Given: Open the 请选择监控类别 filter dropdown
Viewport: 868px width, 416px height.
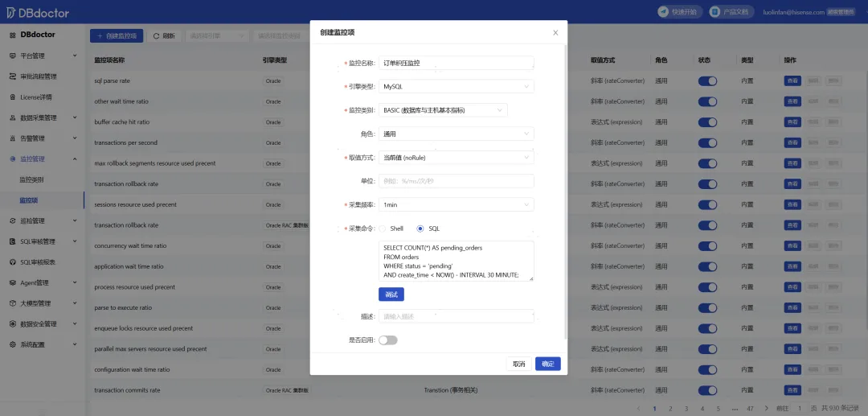Looking at the screenshot, I should [x=282, y=36].
